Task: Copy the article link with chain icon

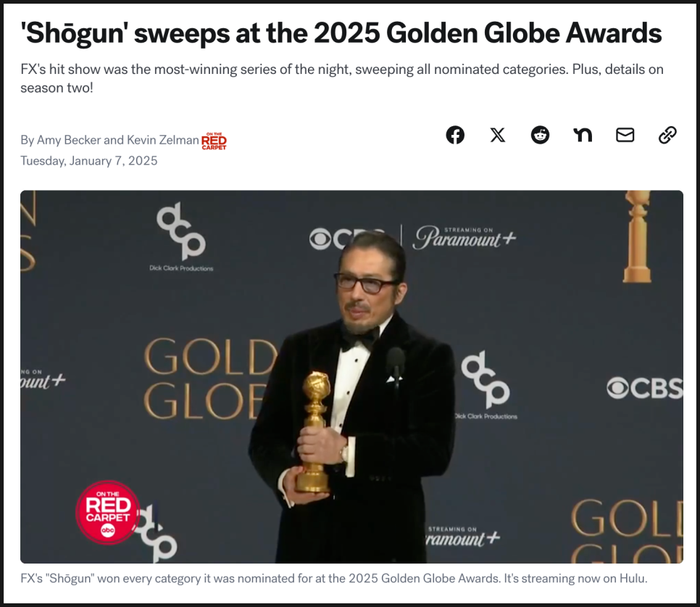Action: (x=667, y=135)
